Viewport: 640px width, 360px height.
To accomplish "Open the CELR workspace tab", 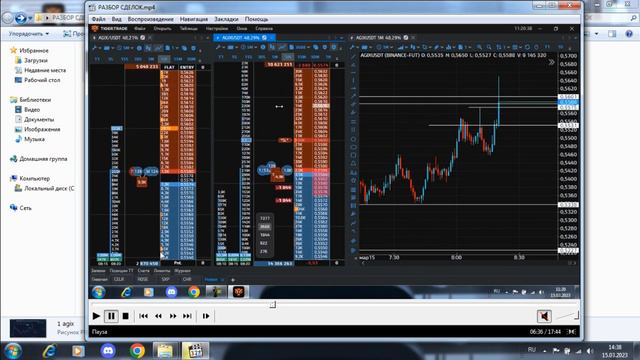I will (119, 280).
